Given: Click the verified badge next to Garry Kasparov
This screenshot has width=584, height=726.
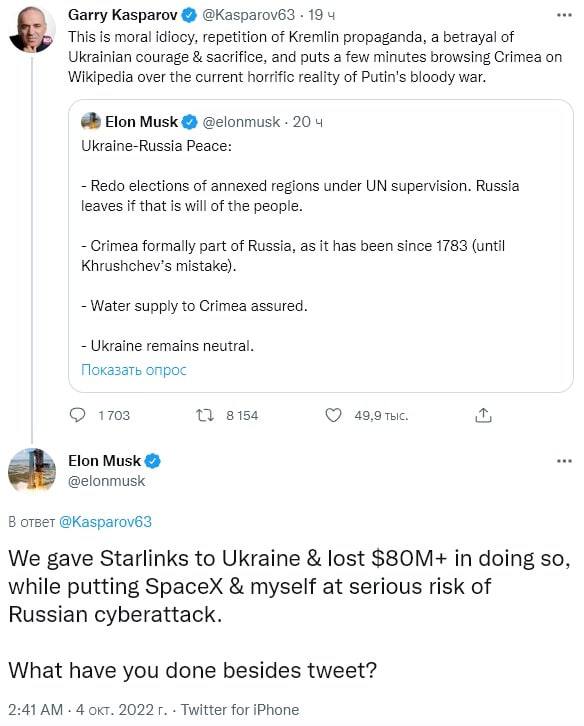Looking at the screenshot, I should click(189, 15).
